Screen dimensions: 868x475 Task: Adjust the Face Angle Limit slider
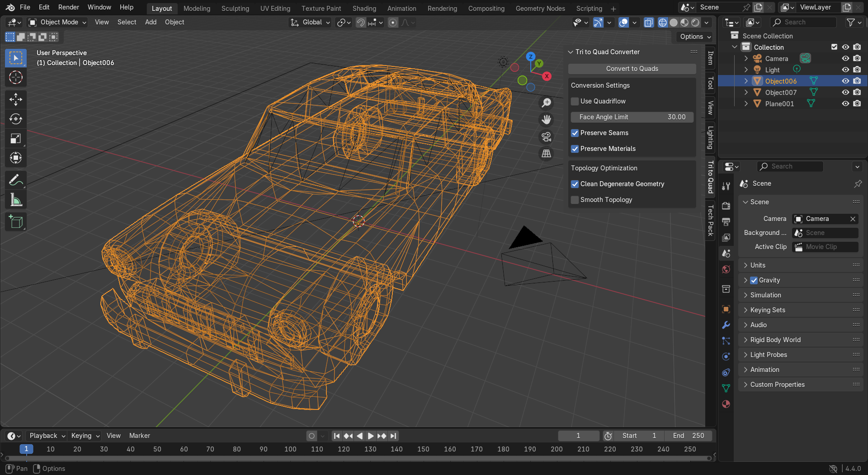tap(632, 117)
